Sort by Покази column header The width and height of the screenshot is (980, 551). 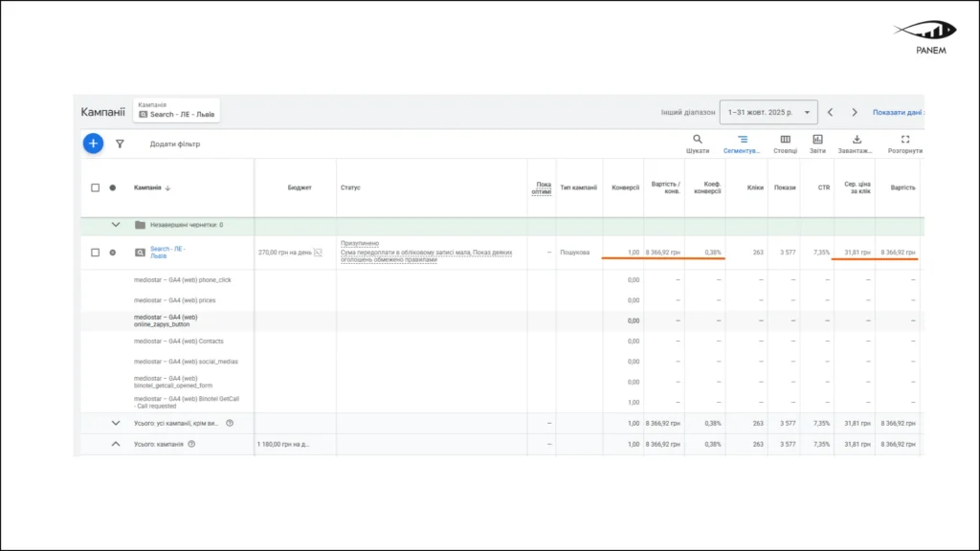pos(785,187)
